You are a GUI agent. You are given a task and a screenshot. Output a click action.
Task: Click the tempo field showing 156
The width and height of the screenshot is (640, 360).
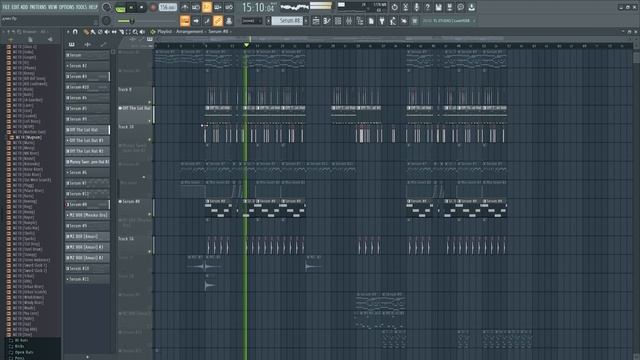(168, 7)
